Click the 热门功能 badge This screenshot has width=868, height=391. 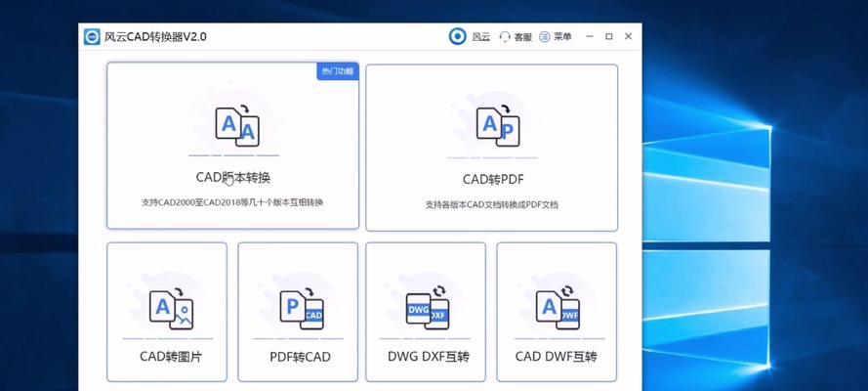(x=338, y=71)
